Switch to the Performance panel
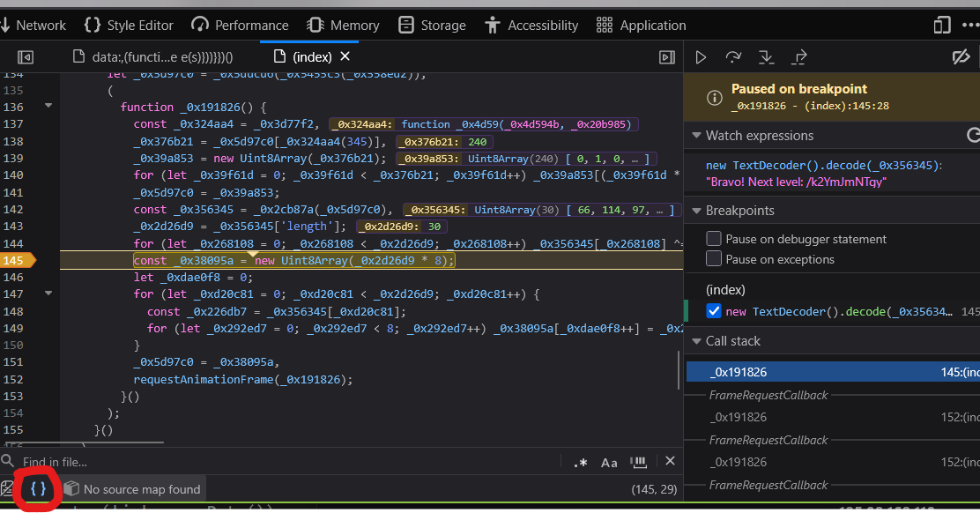The height and width of the screenshot is (513, 980). pyautogui.click(x=240, y=25)
